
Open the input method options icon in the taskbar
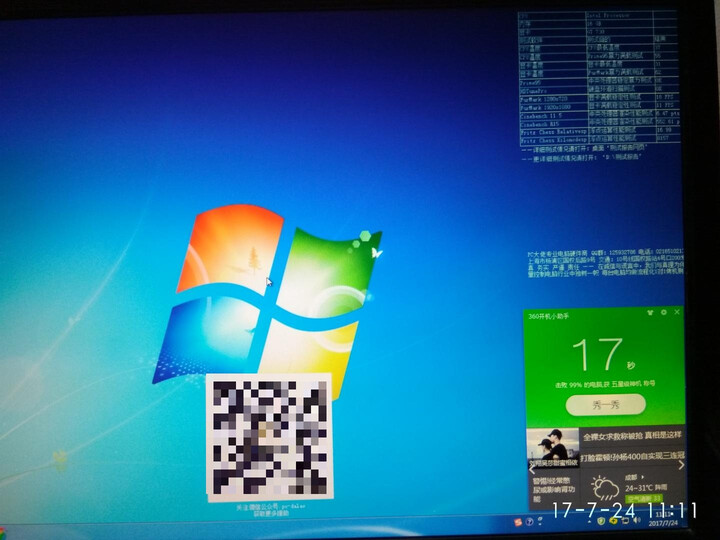pos(540,521)
